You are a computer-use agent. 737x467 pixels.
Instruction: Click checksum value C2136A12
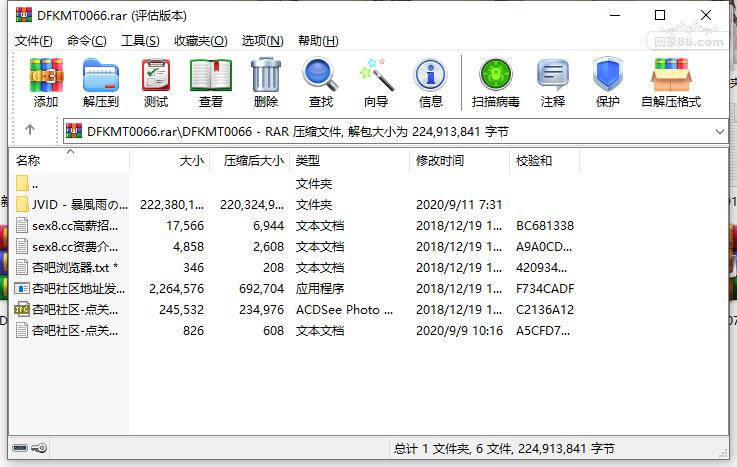click(545, 309)
